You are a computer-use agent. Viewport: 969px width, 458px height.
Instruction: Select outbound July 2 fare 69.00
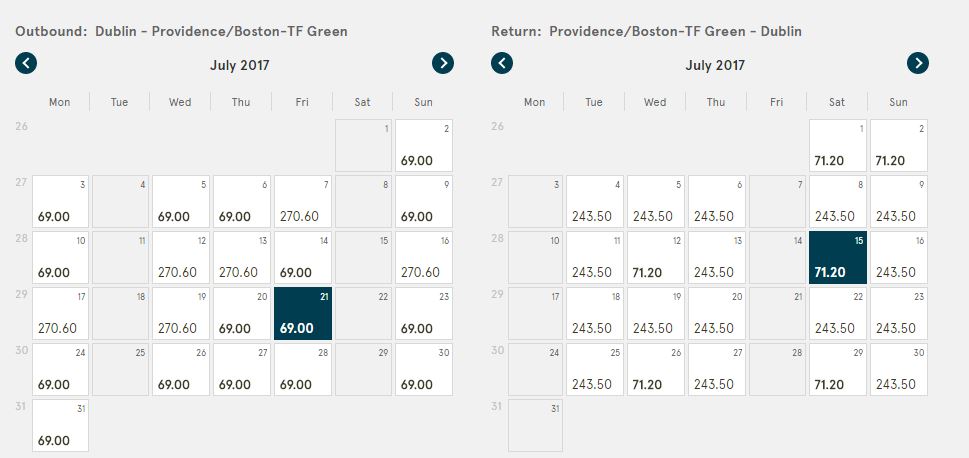pyautogui.click(x=424, y=146)
